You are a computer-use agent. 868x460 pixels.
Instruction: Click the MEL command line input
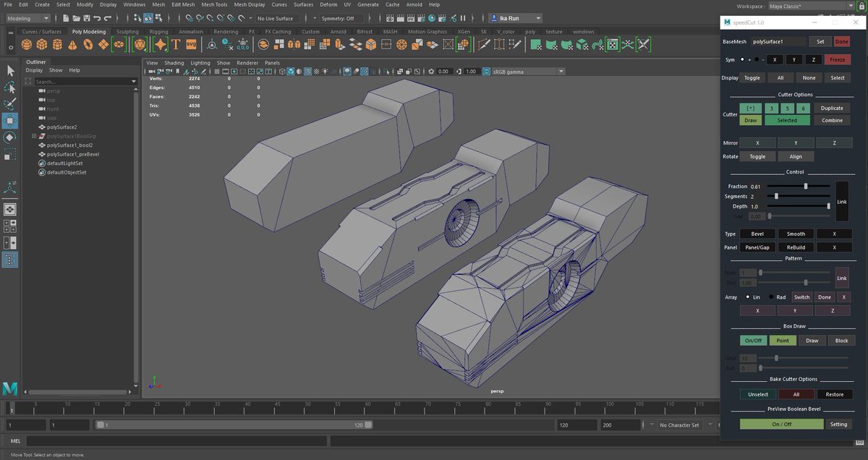(x=176, y=440)
